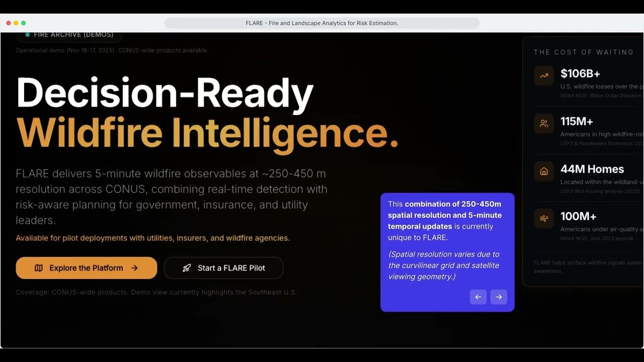644x362 pixels.
Task: Advance to next tooltip step arrow
Action: [x=499, y=297]
